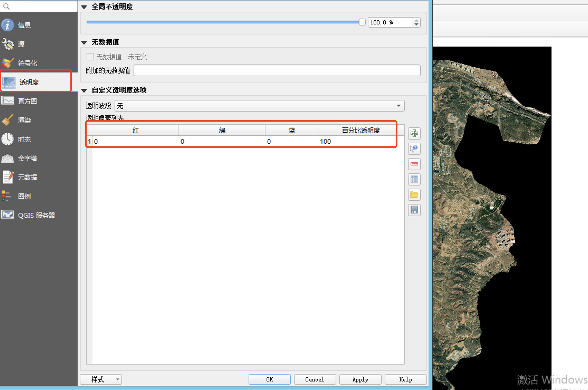Click the import from file folder icon
588x390 pixels.
pos(414,195)
